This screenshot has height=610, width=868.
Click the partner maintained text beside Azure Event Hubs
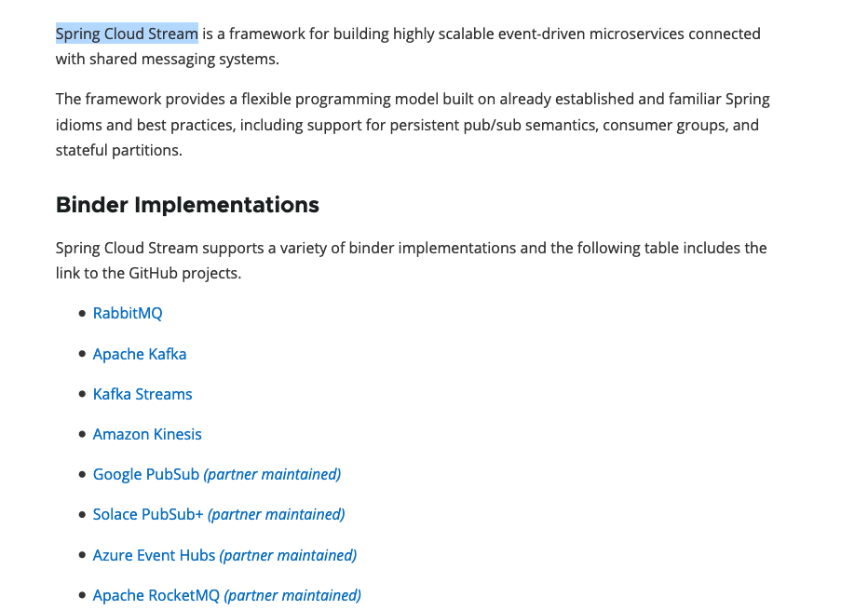click(288, 555)
